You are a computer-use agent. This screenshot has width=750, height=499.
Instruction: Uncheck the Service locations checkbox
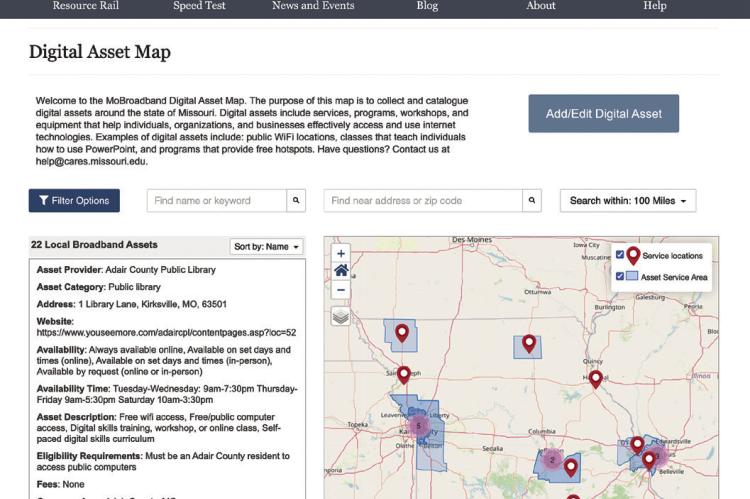(620, 255)
